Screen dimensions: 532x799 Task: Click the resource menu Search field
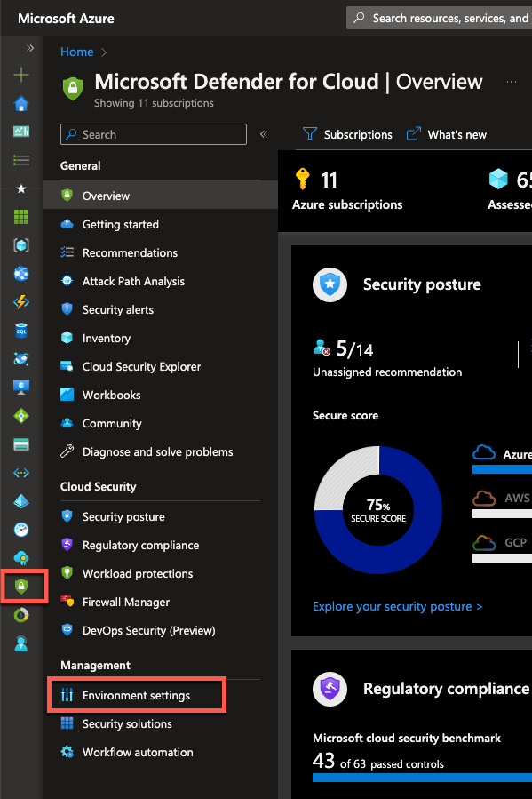pyautogui.click(x=154, y=134)
